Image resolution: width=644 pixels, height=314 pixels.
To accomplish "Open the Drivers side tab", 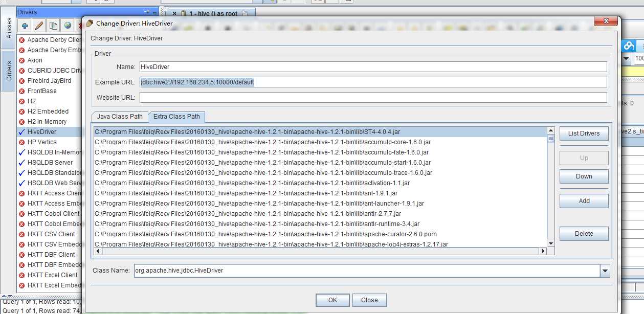I will click(x=8, y=71).
